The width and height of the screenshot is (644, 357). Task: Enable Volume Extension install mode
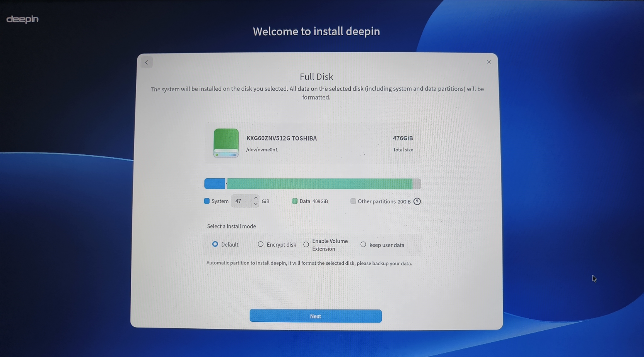click(x=306, y=245)
